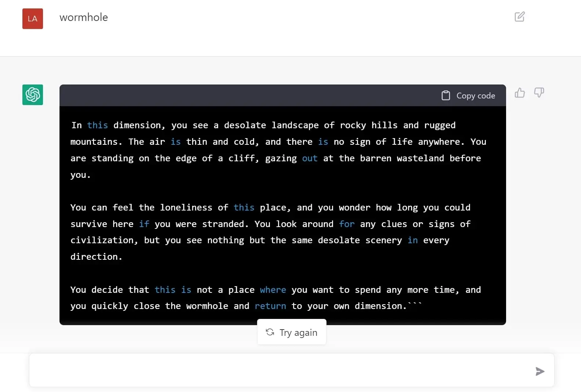
Task: Click the clipboard icon beside Copy code
Action: pos(445,96)
